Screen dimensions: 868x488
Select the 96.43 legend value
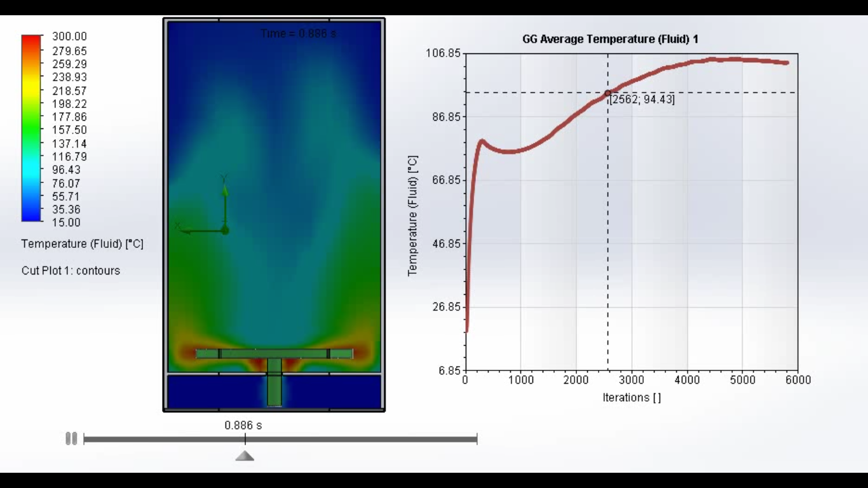point(66,170)
